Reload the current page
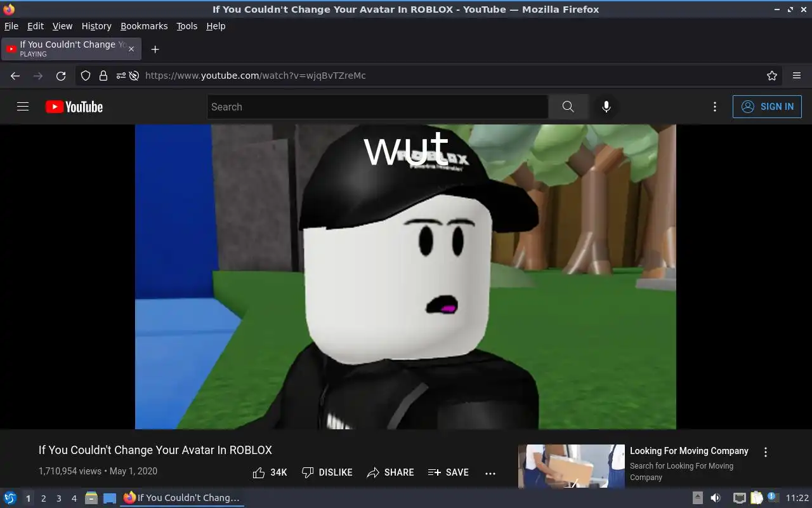The width and height of the screenshot is (812, 508). coord(61,76)
